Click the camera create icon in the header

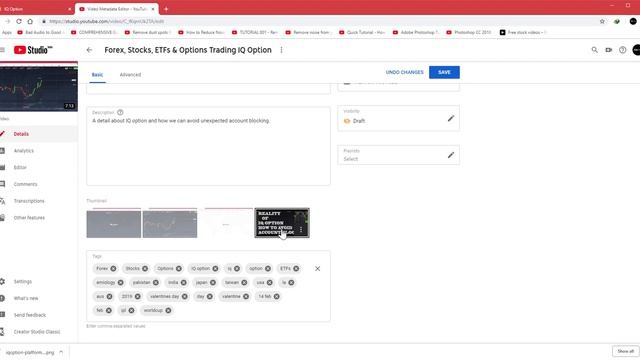pyautogui.click(x=609, y=50)
